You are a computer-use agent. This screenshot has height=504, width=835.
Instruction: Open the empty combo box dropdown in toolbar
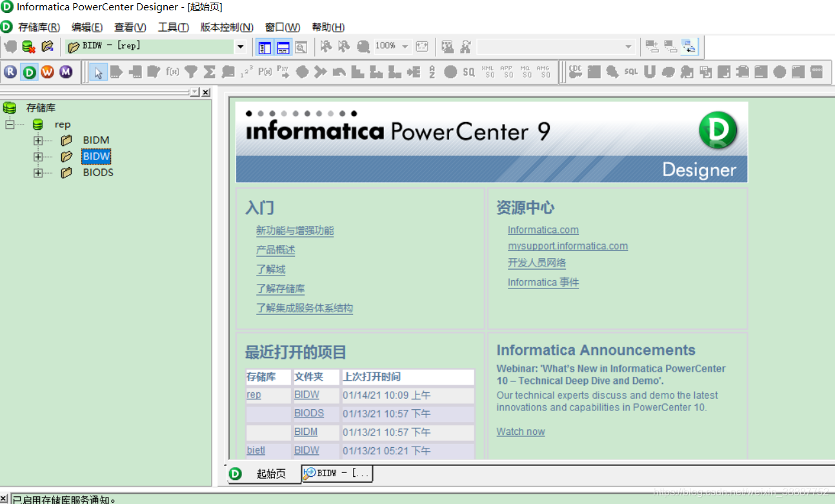(629, 46)
